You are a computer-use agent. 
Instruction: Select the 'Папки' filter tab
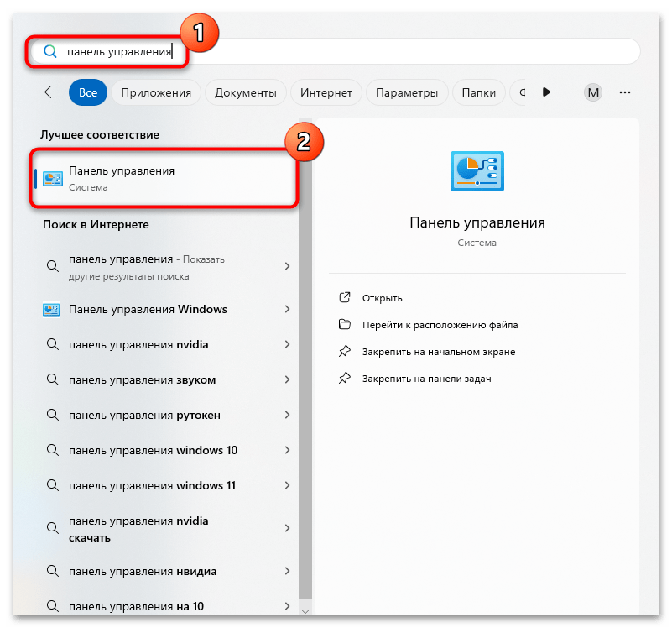point(479,92)
